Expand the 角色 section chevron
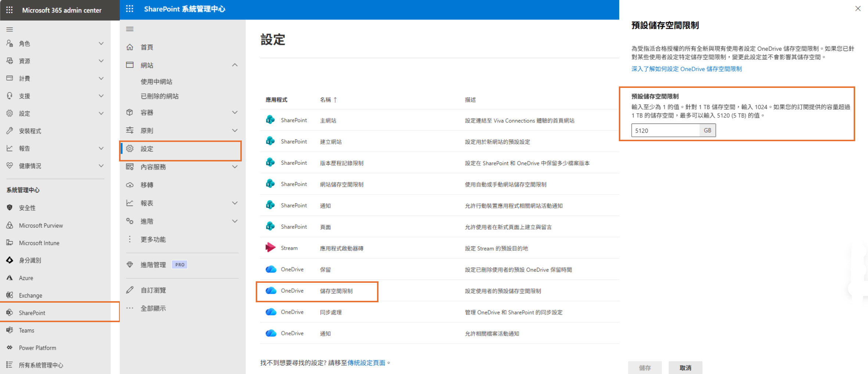Viewport: 868px width, 374px height. pos(101,43)
